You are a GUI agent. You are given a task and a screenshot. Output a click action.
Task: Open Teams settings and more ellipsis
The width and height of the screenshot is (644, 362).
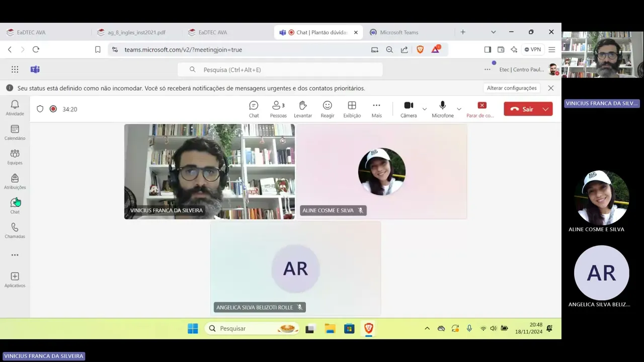click(x=487, y=69)
